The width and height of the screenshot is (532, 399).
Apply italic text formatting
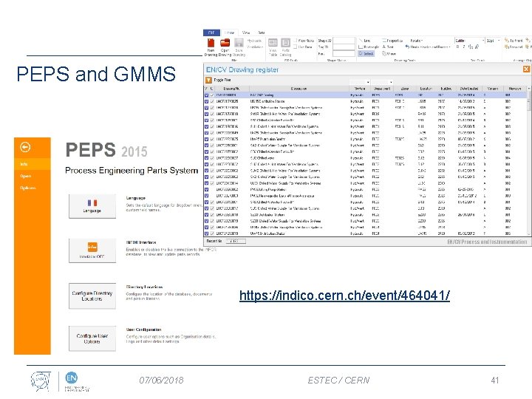coord(464,47)
